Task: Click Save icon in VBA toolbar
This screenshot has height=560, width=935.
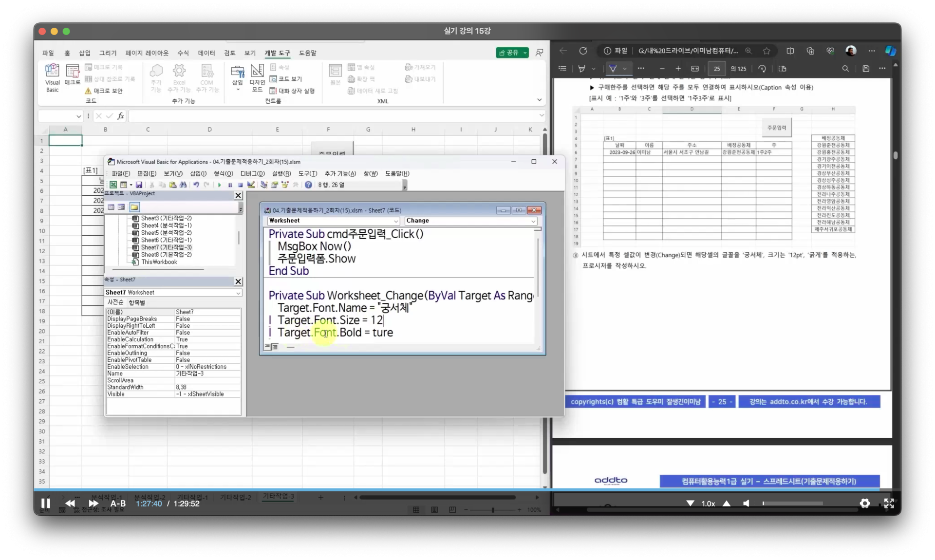Action: coord(139,185)
